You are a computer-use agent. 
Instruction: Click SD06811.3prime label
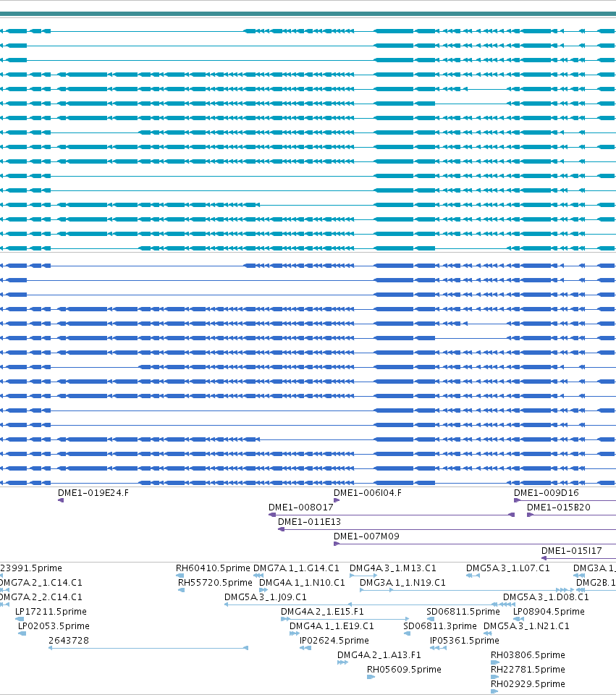point(439,626)
